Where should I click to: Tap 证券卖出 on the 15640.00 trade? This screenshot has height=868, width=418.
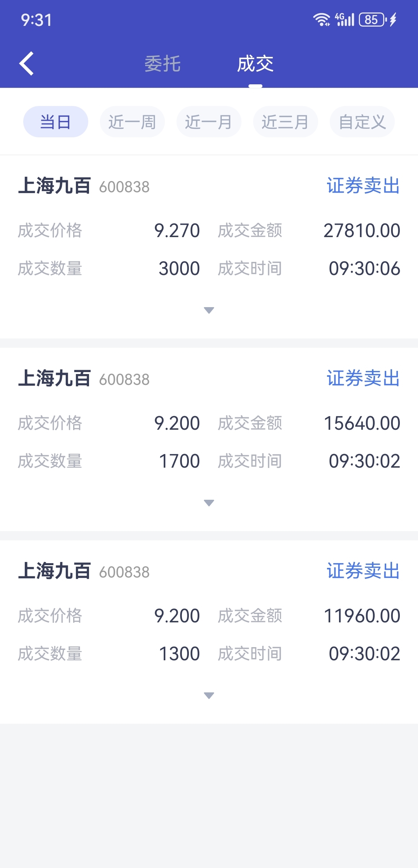(363, 378)
